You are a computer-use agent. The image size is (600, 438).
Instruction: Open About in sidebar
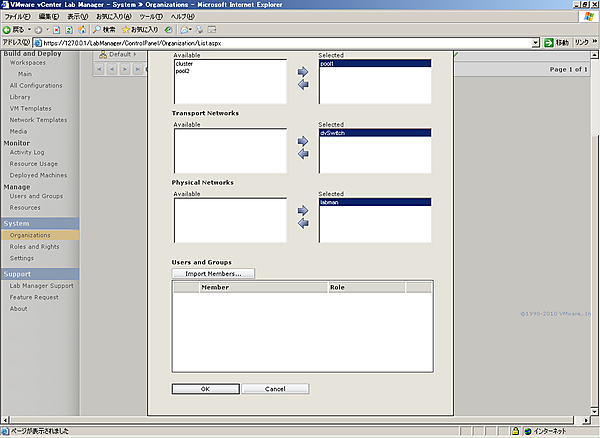(x=18, y=309)
